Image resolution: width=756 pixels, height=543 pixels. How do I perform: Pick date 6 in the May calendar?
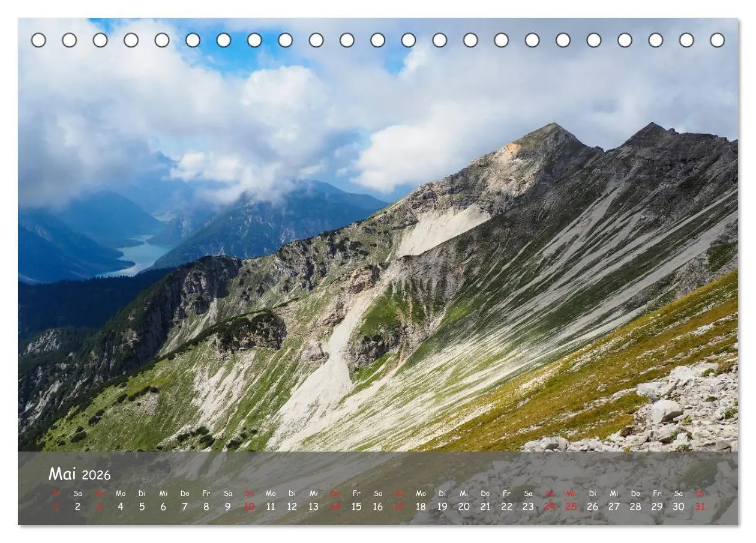[163, 506]
